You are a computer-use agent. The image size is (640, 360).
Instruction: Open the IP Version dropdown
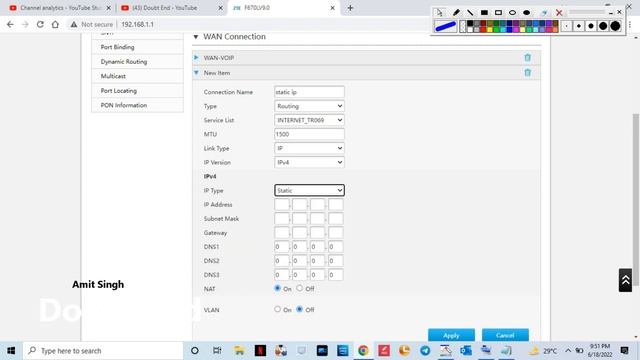(309, 162)
